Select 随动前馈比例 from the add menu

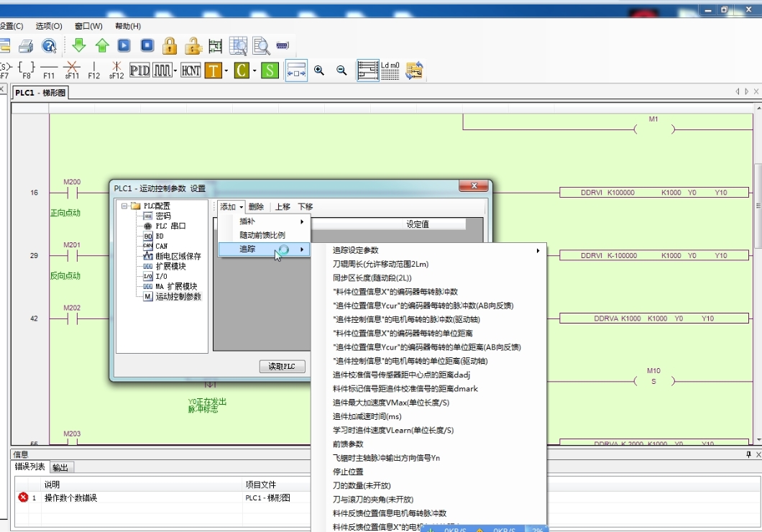262,235
